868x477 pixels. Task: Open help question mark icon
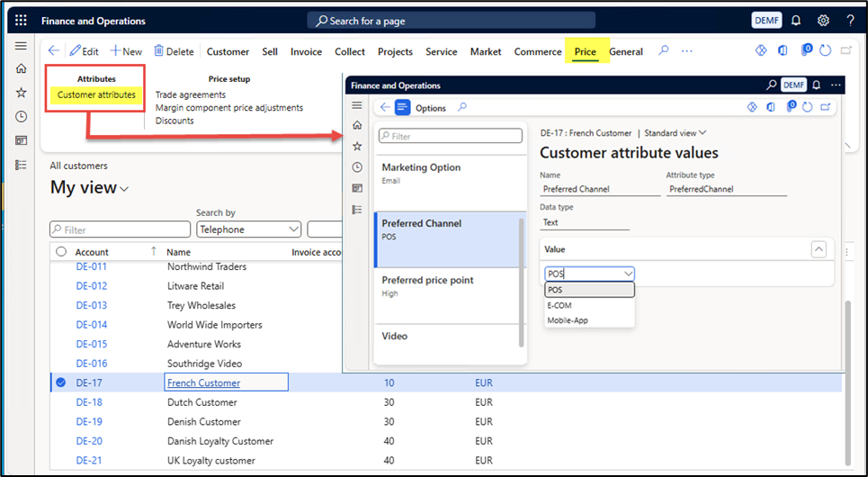[850, 21]
